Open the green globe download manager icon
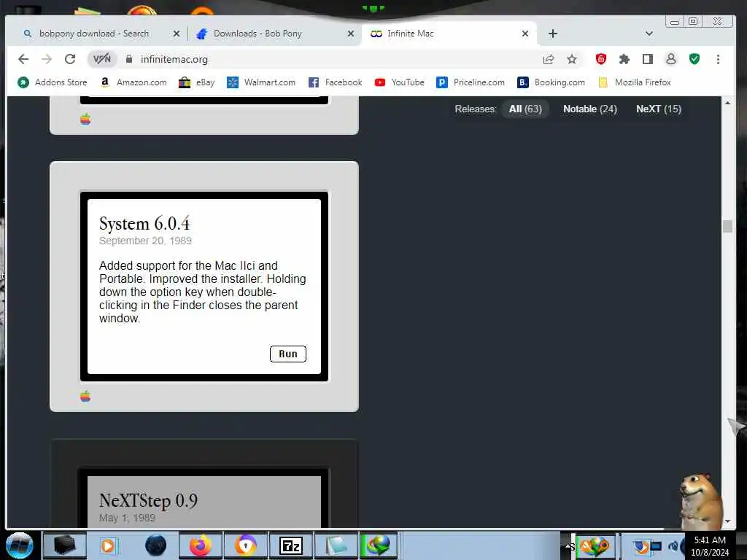The height and width of the screenshot is (560, 747). 379,545
